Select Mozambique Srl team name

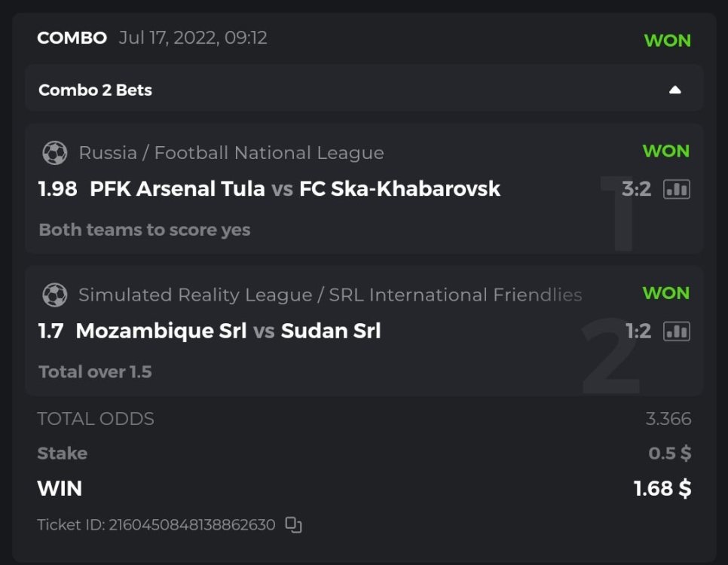point(161,330)
